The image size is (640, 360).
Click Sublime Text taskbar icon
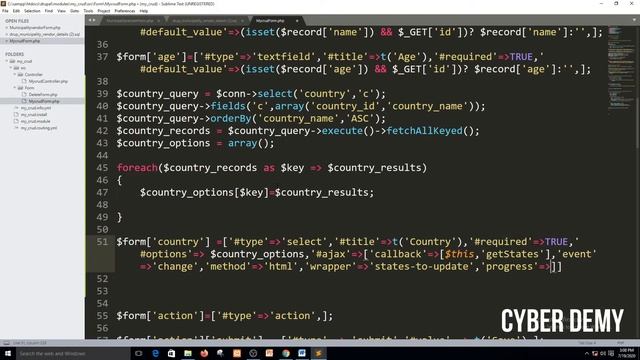[318, 353]
